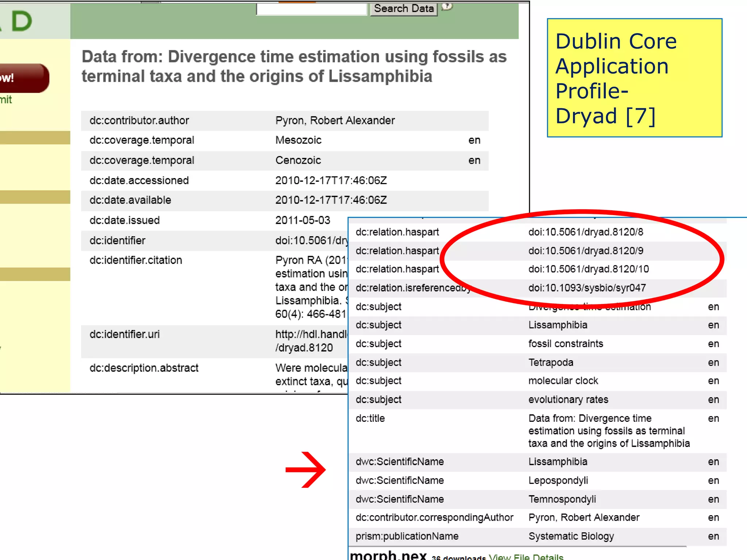The width and height of the screenshot is (747, 560).
Task: Select the Systematic Biology publication name
Action: pyautogui.click(x=571, y=536)
